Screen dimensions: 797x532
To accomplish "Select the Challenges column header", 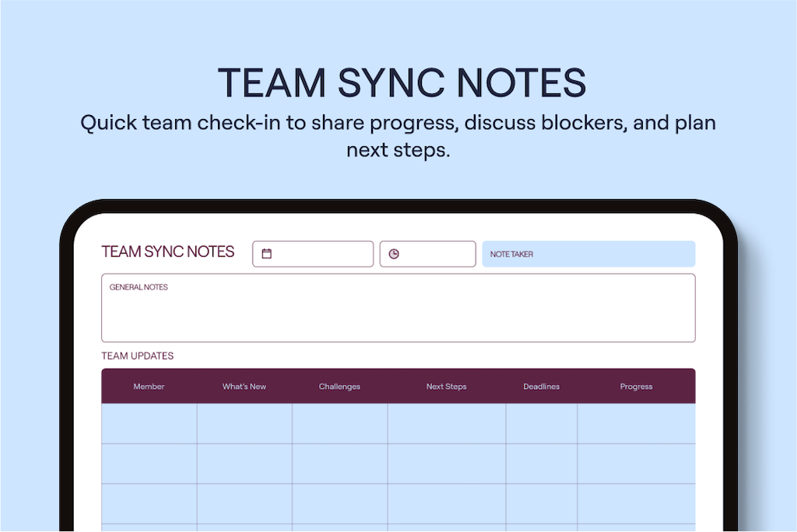I will pos(339,387).
